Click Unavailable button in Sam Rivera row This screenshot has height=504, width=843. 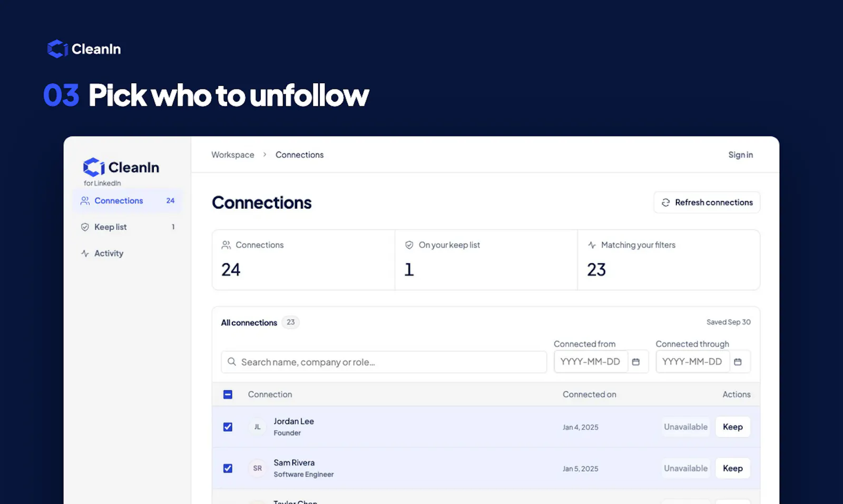[685, 468]
